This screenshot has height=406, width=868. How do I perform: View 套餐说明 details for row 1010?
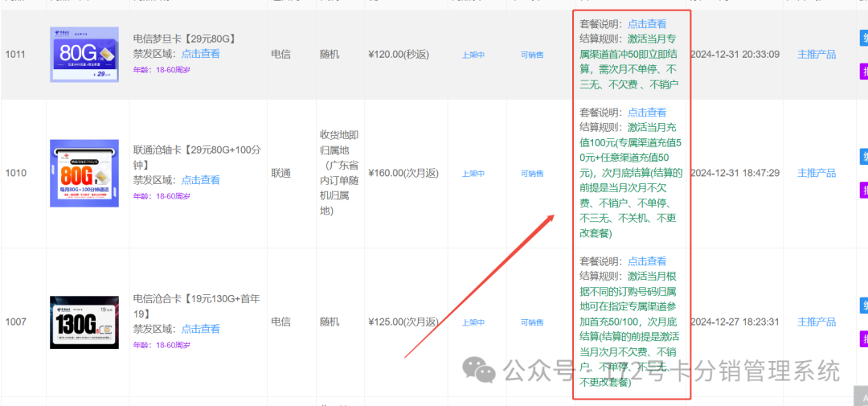click(x=647, y=113)
